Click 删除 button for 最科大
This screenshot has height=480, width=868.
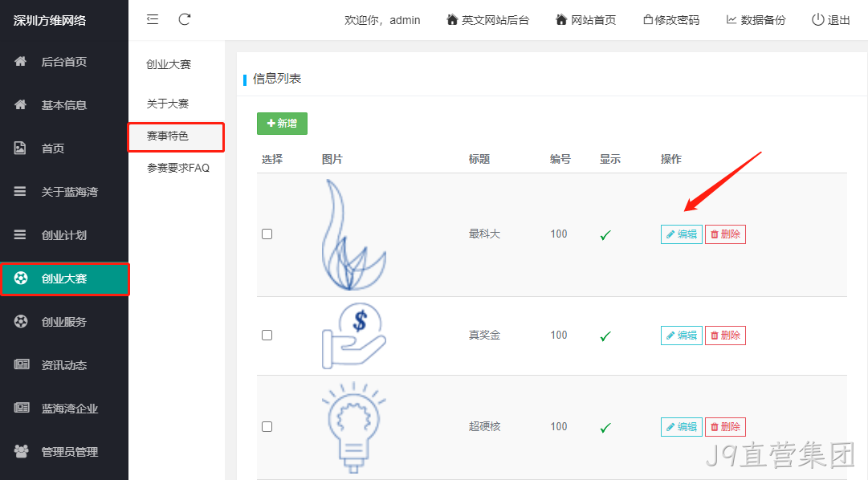[725, 234]
